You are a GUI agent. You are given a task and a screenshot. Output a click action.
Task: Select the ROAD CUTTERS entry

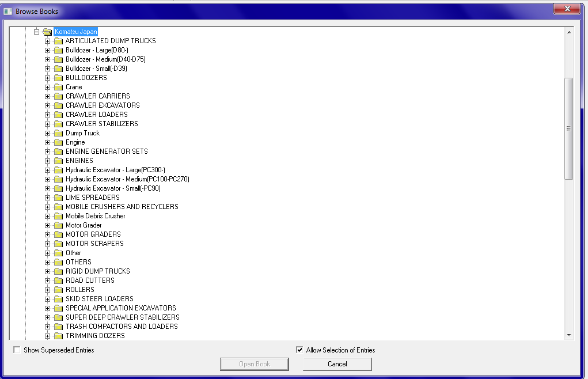(90, 281)
